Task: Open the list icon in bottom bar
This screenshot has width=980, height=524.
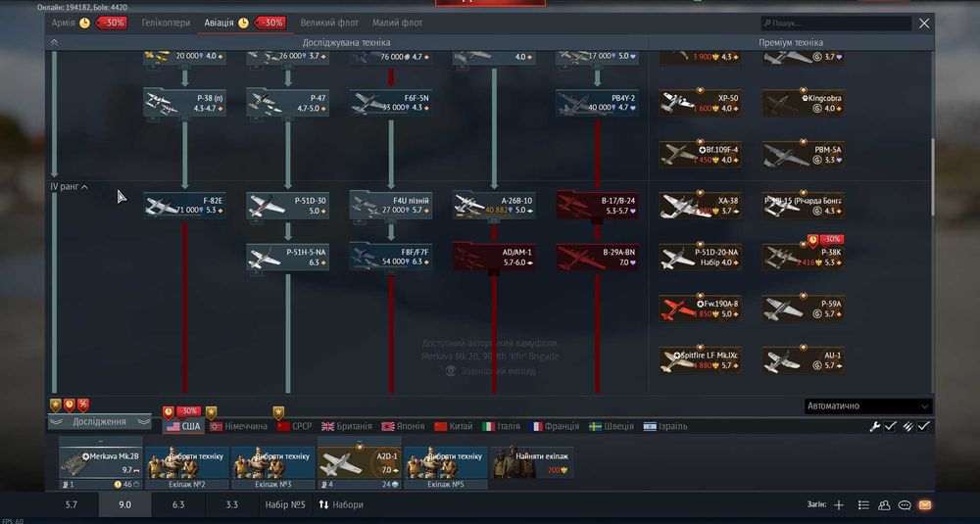Action: pos(863,504)
